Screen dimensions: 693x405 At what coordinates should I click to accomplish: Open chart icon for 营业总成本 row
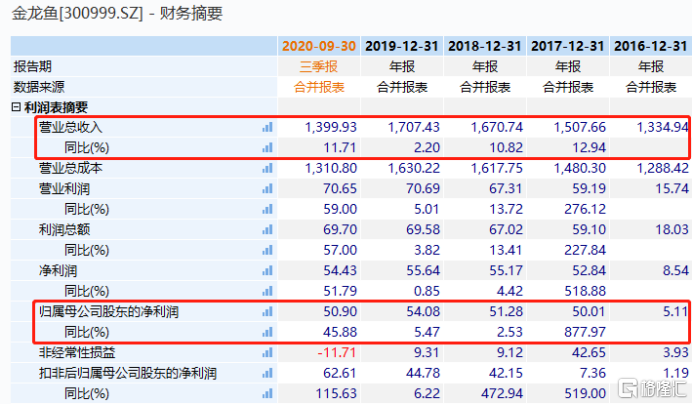click(267, 168)
